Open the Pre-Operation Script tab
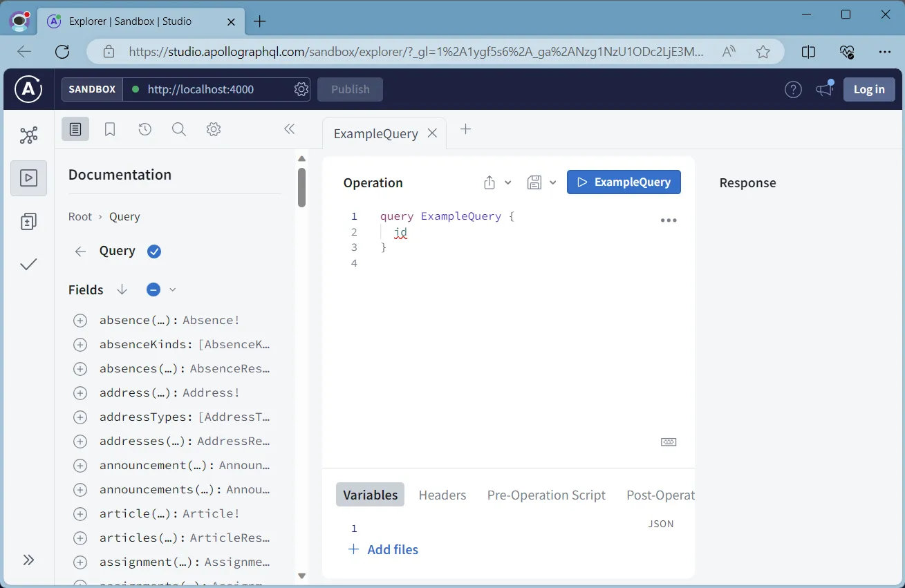 [x=546, y=495]
